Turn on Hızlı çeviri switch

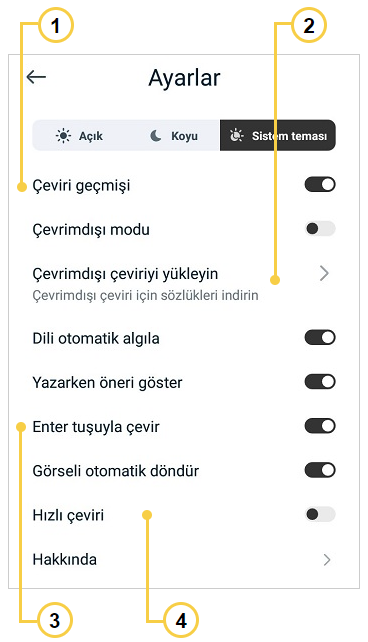[320, 514]
